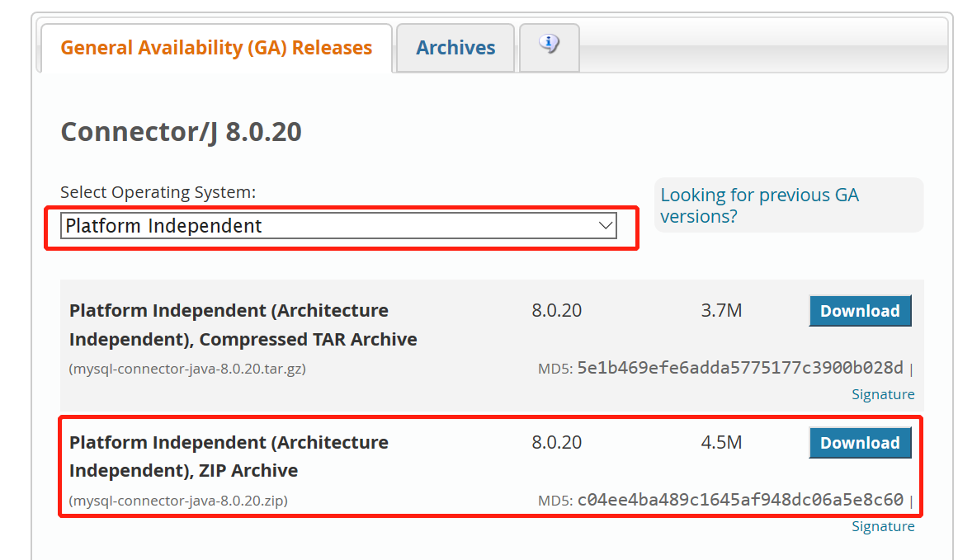Download the Compressed TAR Archive
The width and height of the screenshot is (958, 560).
coord(860,311)
